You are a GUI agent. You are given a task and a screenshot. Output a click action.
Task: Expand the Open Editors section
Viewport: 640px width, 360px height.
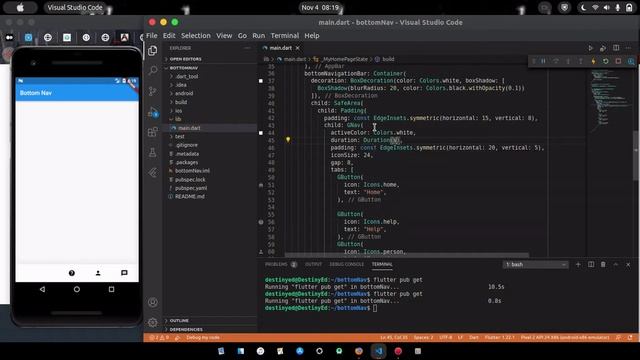[210, 59]
